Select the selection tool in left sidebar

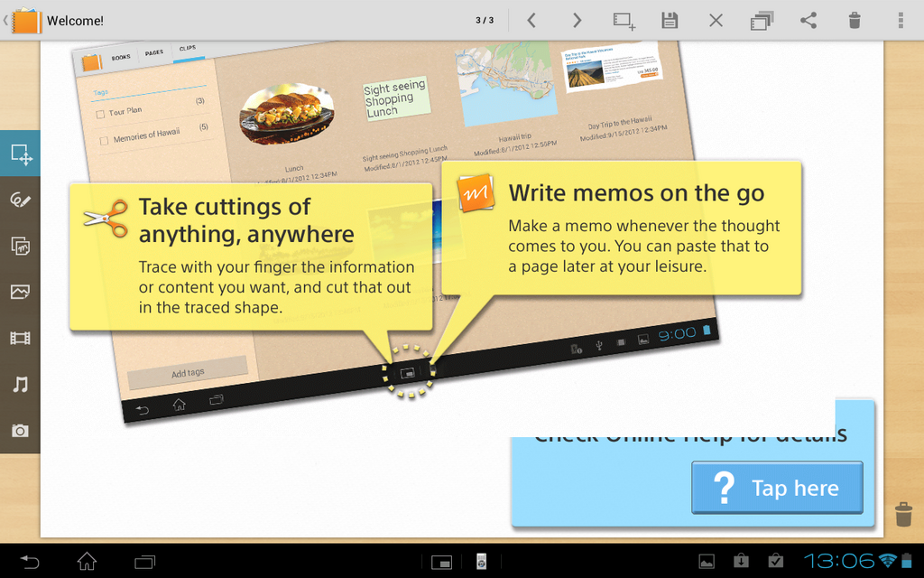click(20, 154)
